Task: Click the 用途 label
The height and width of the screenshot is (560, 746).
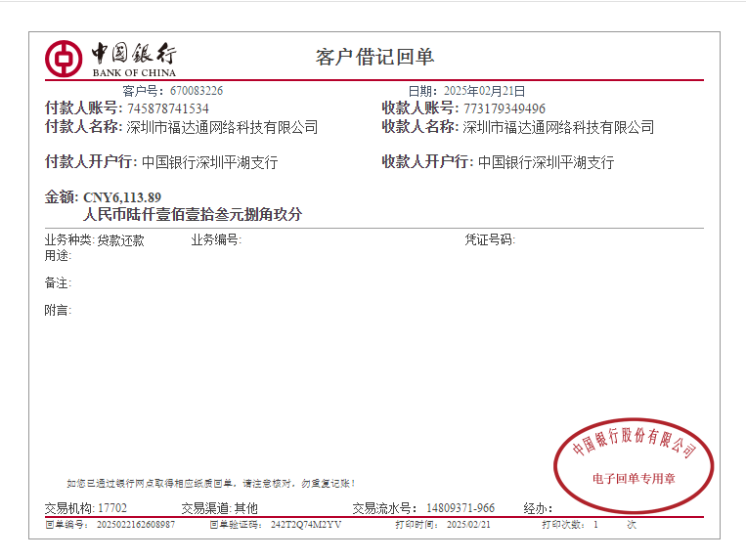Action: point(58,256)
